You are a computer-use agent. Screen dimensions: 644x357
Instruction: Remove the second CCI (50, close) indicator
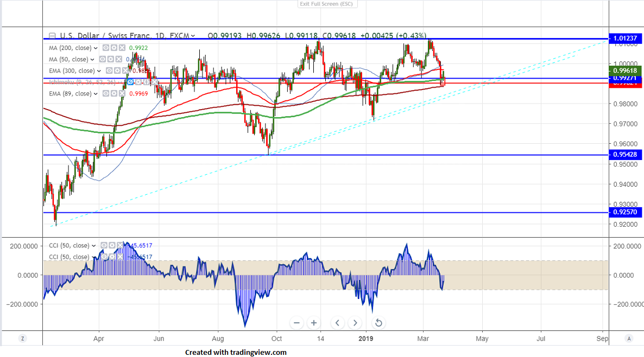tap(121, 257)
